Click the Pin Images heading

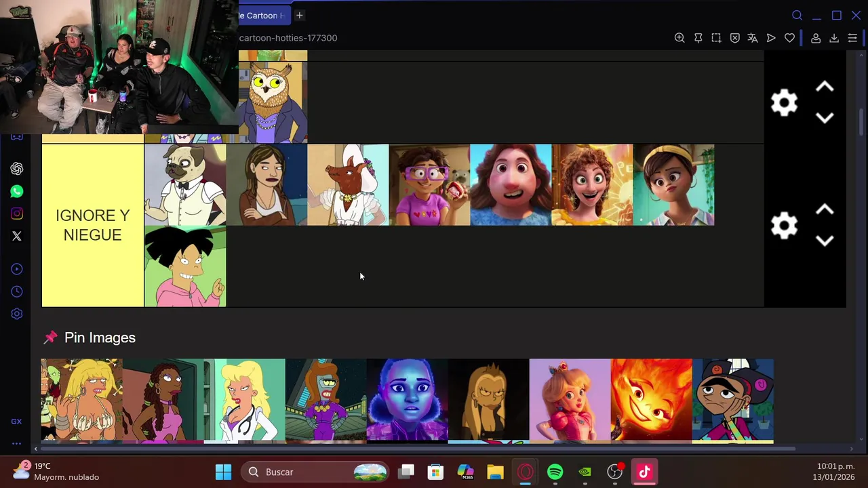pyautogui.click(x=100, y=338)
